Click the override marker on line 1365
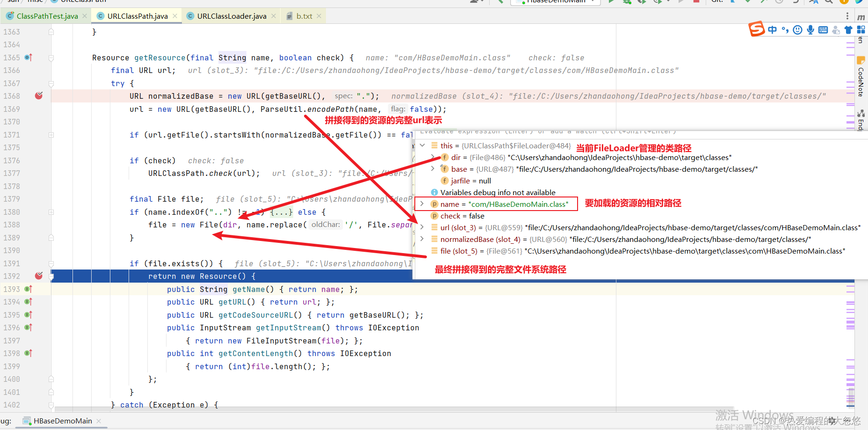Viewport: 868px width, 430px height. pos(28,58)
